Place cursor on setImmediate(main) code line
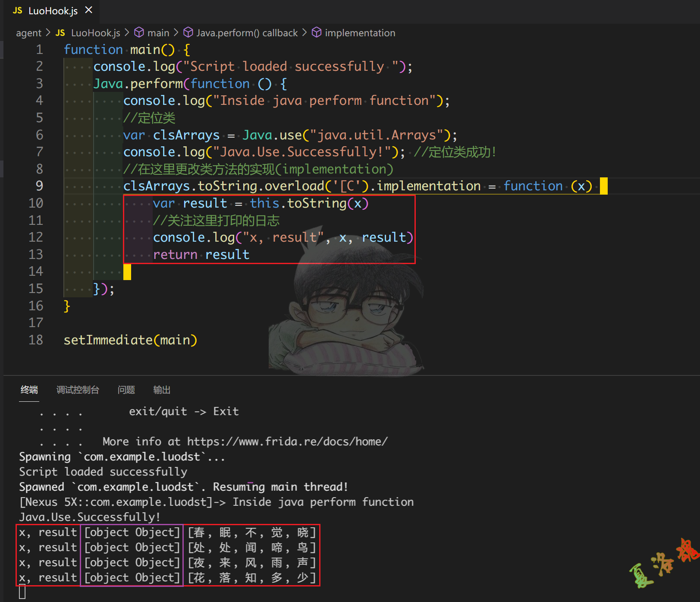This screenshot has width=700, height=602. point(130,340)
